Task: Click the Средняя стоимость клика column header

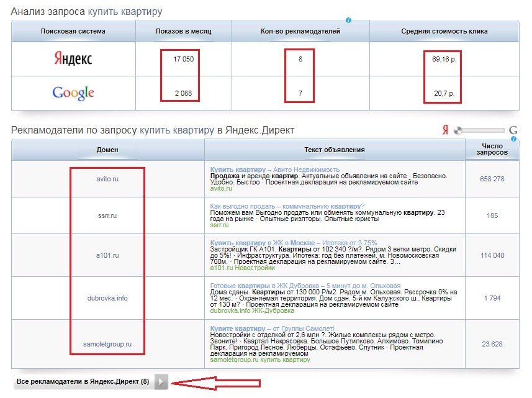Action: [x=444, y=31]
